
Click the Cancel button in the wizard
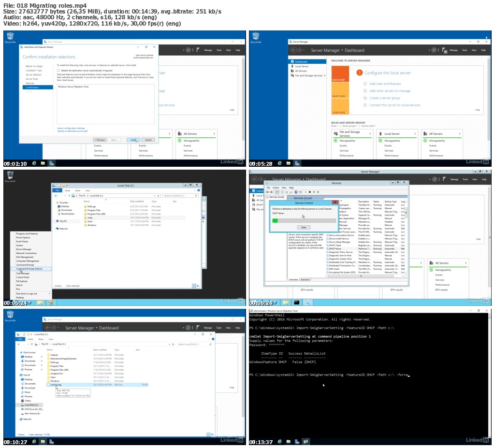coord(148,140)
